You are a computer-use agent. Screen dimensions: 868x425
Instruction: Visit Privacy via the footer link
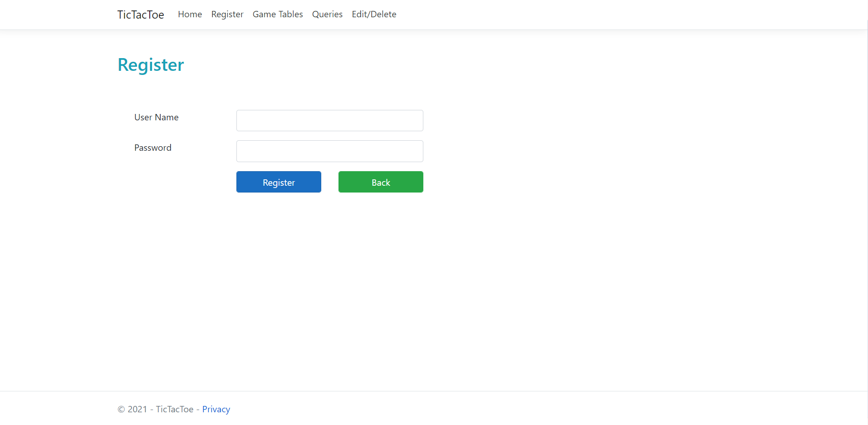pyautogui.click(x=216, y=409)
